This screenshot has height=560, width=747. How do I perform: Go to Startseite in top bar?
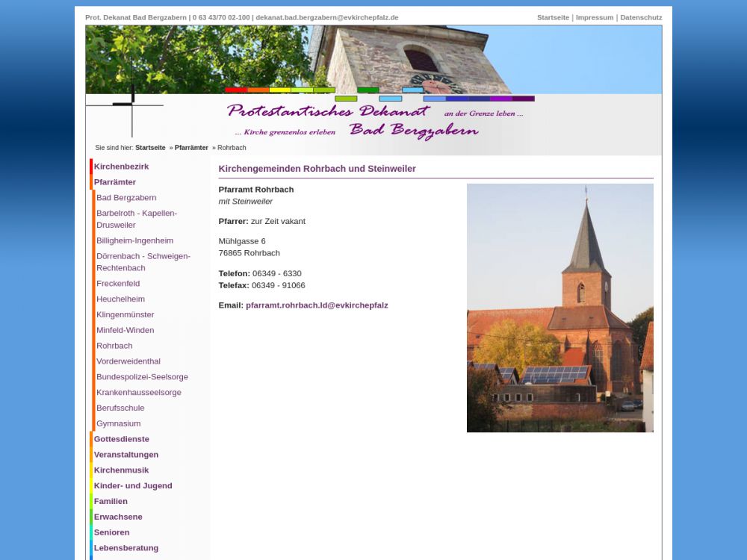553,17
